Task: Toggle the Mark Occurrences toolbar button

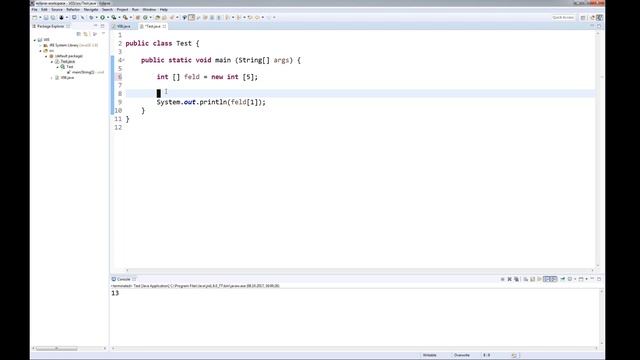Action: (x=191, y=18)
